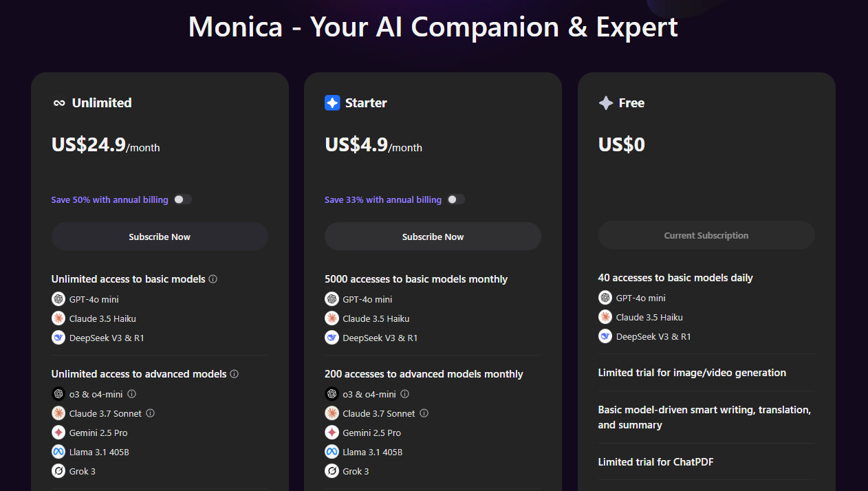Image resolution: width=868 pixels, height=491 pixels.
Task: Click 'Save 33% with annual billing' text
Action: (383, 199)
